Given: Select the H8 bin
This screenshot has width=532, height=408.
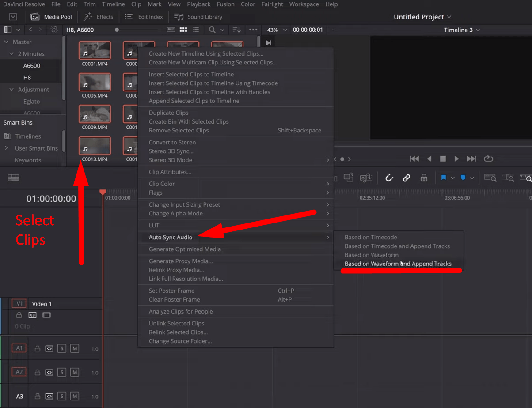Looking at the screenshot, I should [x=27, y=78].
